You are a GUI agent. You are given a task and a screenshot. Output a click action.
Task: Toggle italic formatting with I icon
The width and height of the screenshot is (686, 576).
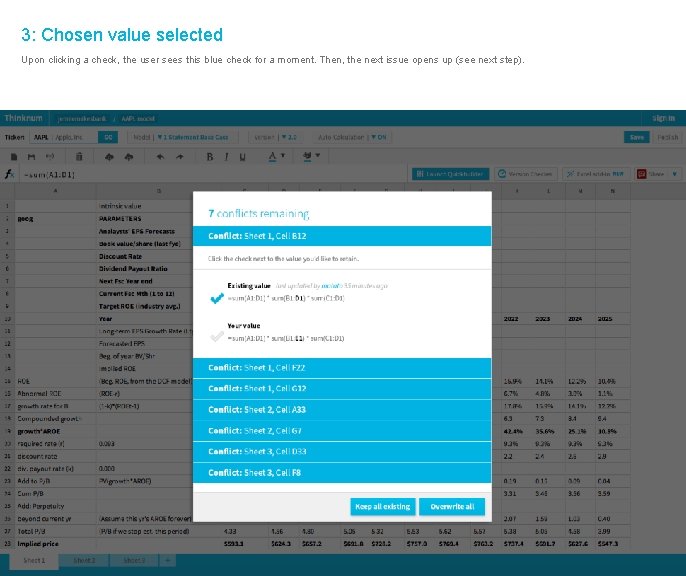pos(226,157)
